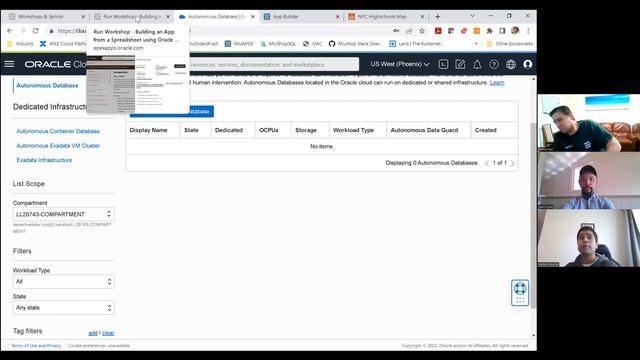Click the search resources input field
This screenshot has width=640, height=360.
coord(274,64)
